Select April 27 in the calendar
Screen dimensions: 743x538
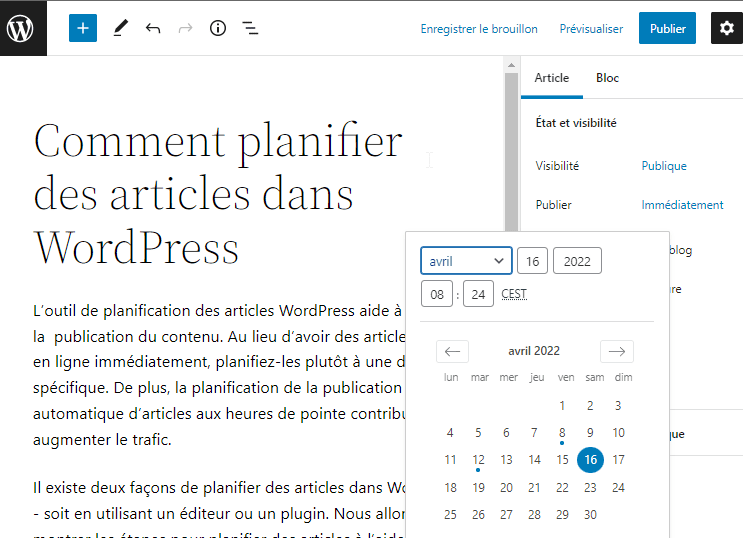pyautogui.click(x=506, y=515)
